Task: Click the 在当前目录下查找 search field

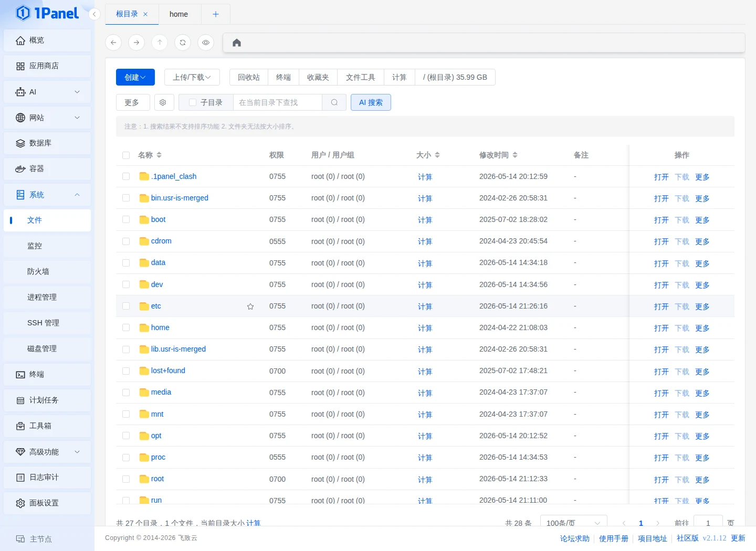Action: click(278, 102)
